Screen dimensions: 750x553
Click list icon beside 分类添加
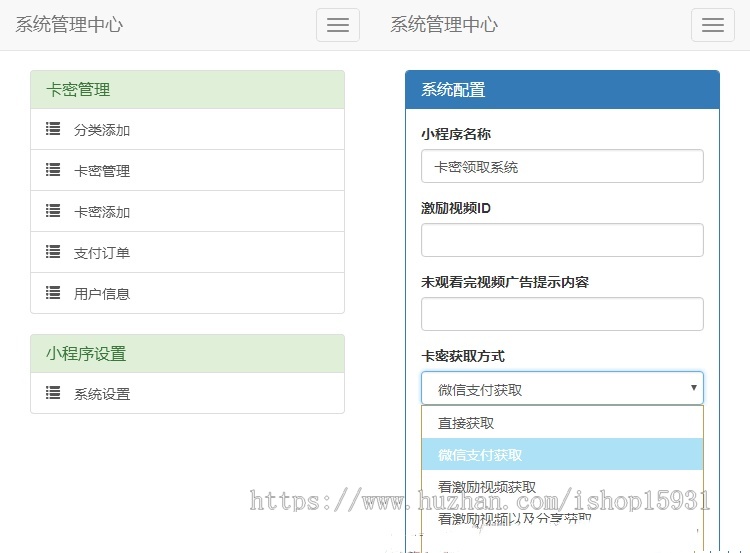click(x=53, y=129)
